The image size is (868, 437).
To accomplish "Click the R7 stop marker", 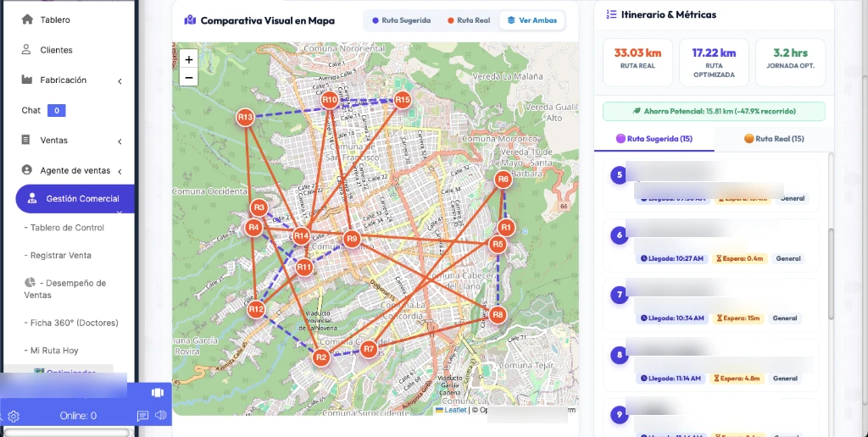I will [x=370, y=349].
